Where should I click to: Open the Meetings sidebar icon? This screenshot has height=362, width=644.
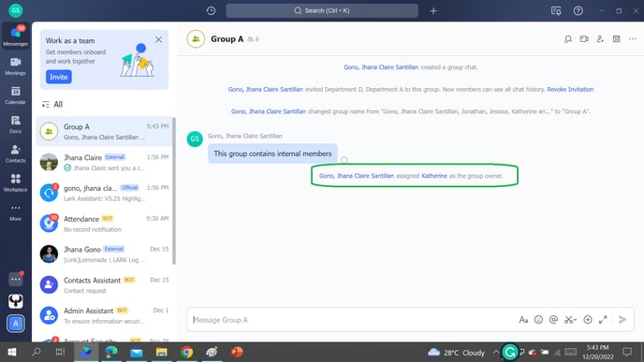(16, 65)
